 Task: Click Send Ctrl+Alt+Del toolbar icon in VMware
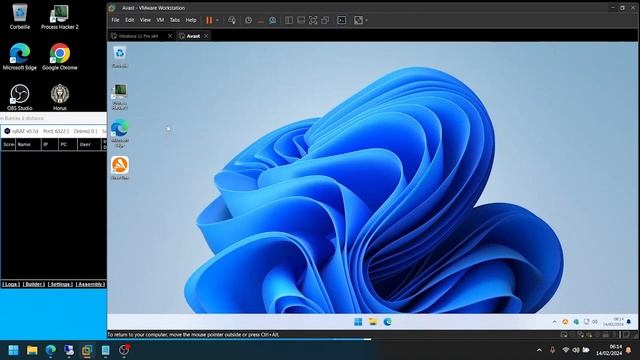click(232, 20)
